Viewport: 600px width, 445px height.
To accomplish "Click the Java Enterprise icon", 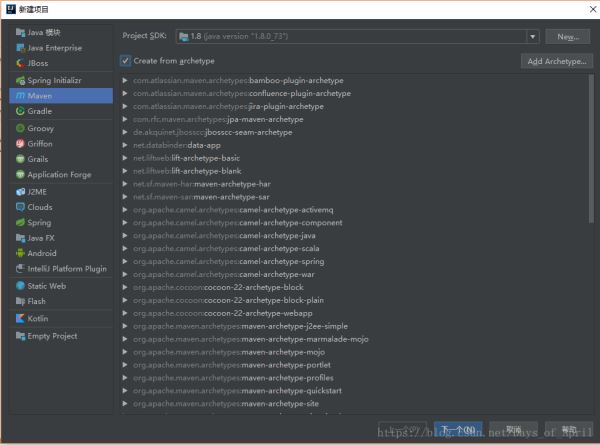I will coord(20,48).
